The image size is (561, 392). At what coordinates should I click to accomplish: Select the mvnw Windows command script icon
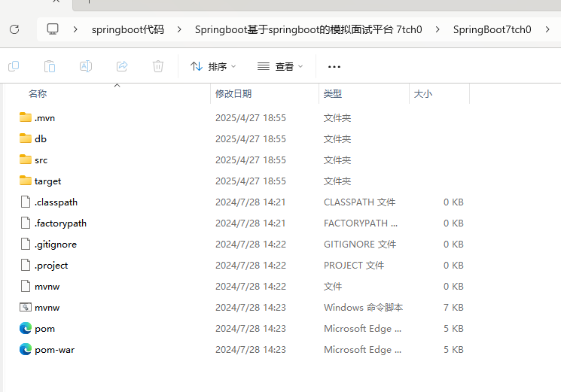tap(26, 307)
